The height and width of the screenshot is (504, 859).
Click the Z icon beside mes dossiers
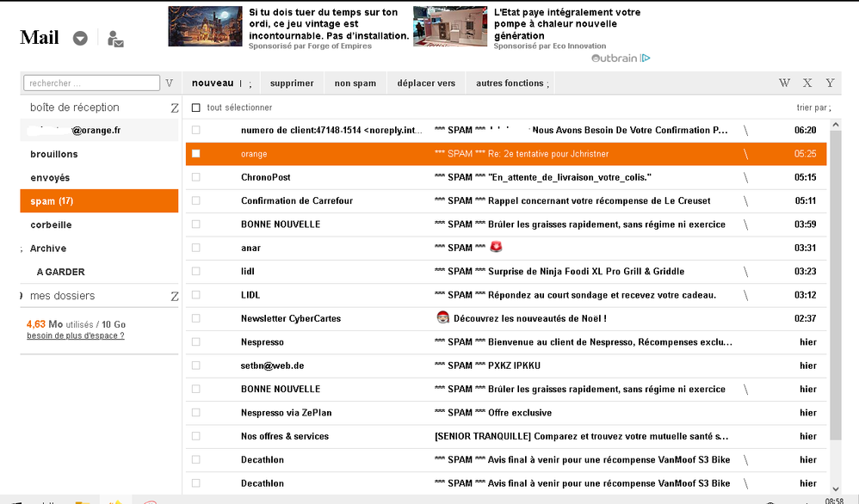(174, 296)
